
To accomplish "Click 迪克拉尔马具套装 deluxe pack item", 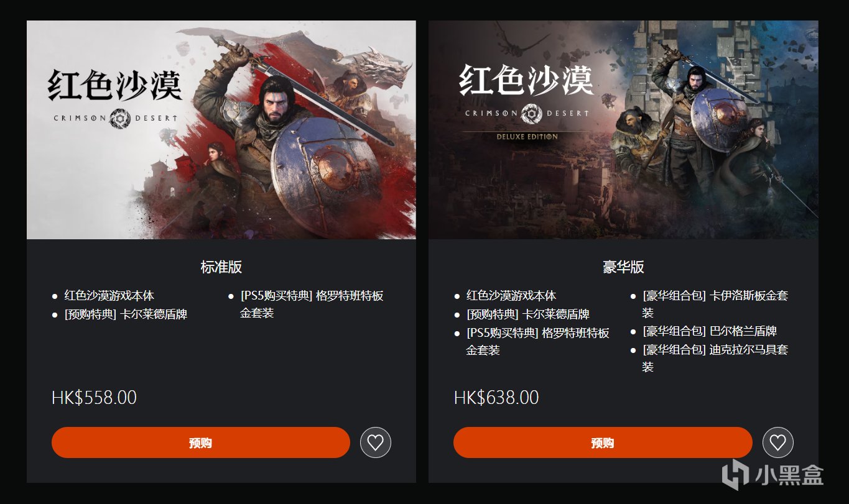I will pos(715,358).
